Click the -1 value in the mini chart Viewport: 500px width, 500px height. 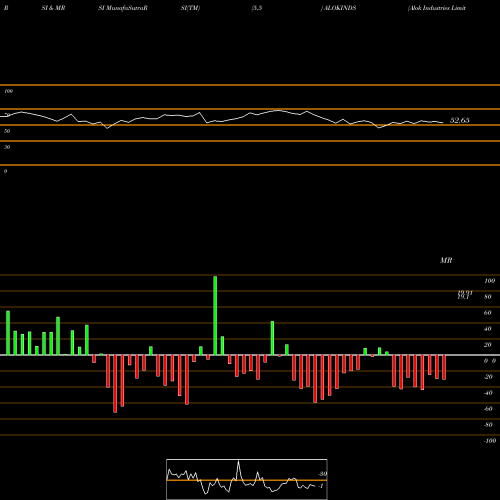point(321,486)
